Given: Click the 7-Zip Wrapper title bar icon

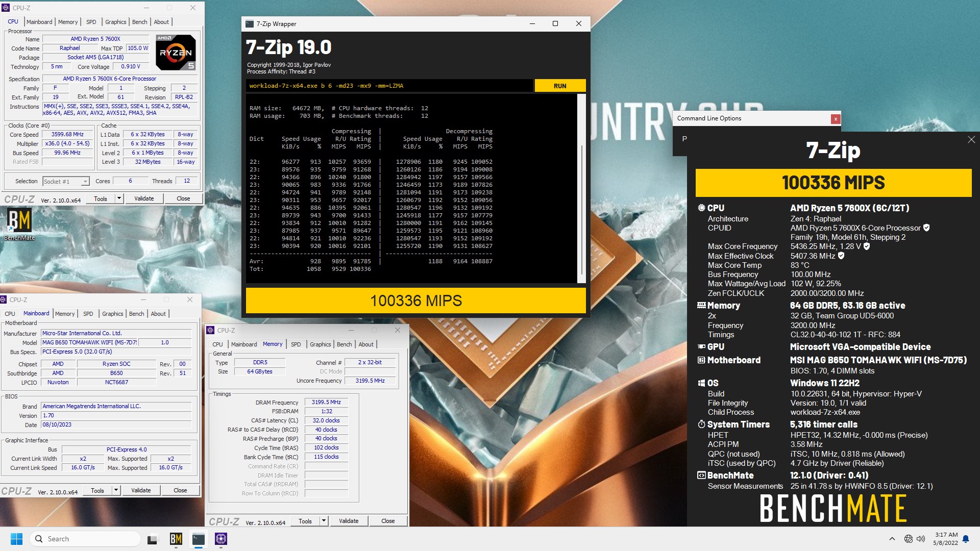Looking at the screenshot, I should 250,24.
